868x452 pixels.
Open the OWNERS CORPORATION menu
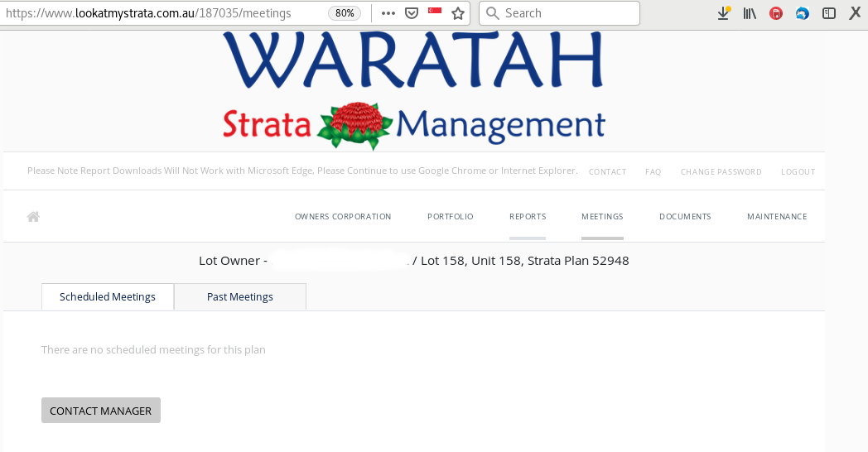pos(343,216)
